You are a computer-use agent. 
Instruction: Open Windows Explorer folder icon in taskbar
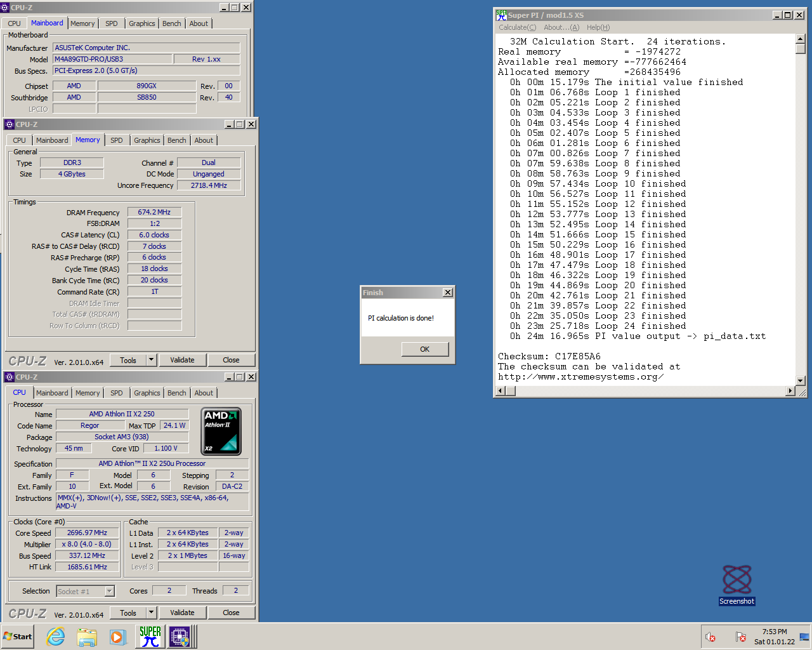(x=87, y=637)
